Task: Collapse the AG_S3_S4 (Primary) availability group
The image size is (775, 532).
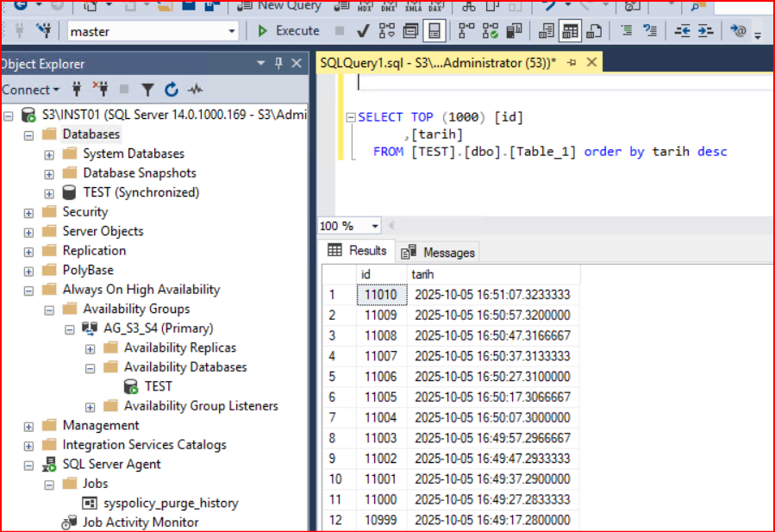Action: click(x=70, y=329)
